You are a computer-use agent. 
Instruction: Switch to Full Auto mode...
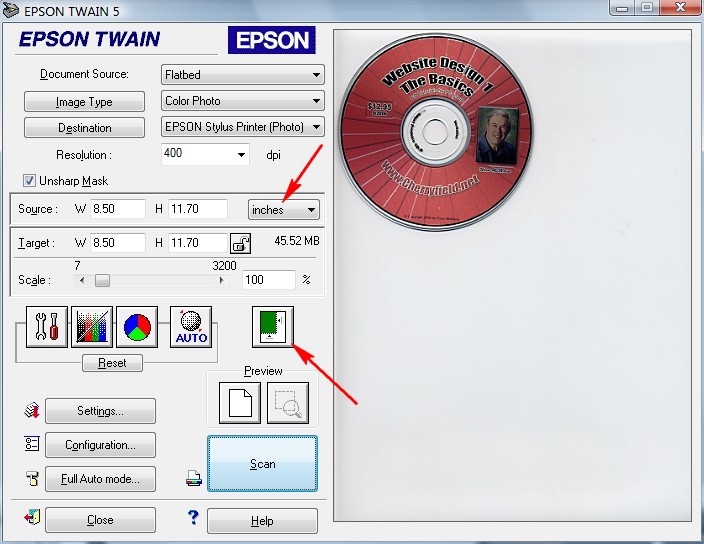(x=101, y=479)
